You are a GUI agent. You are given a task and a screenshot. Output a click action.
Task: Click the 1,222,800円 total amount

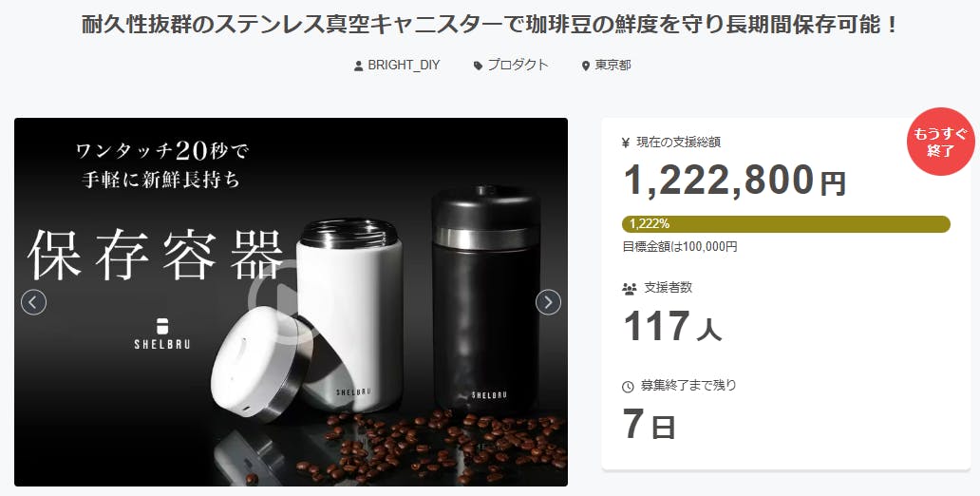point(735,181)
